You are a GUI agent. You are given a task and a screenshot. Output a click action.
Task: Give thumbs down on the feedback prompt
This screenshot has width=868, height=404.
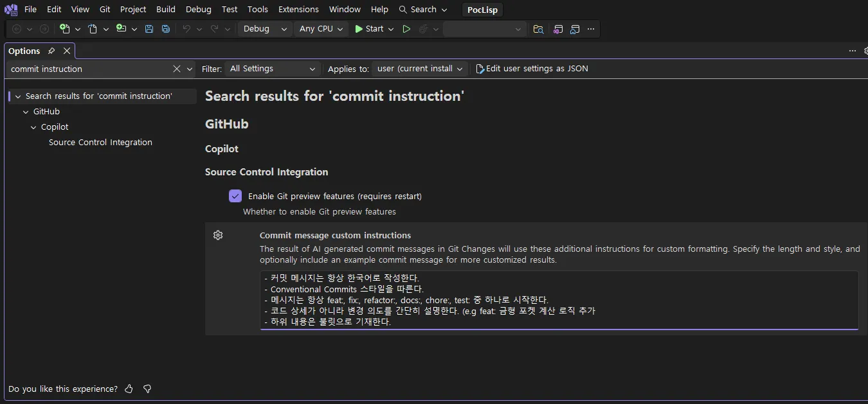[147, 389]
